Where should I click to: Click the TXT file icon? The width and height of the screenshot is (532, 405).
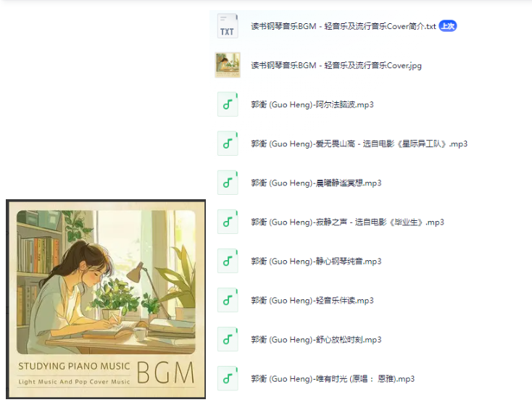(x=228, y=26)
